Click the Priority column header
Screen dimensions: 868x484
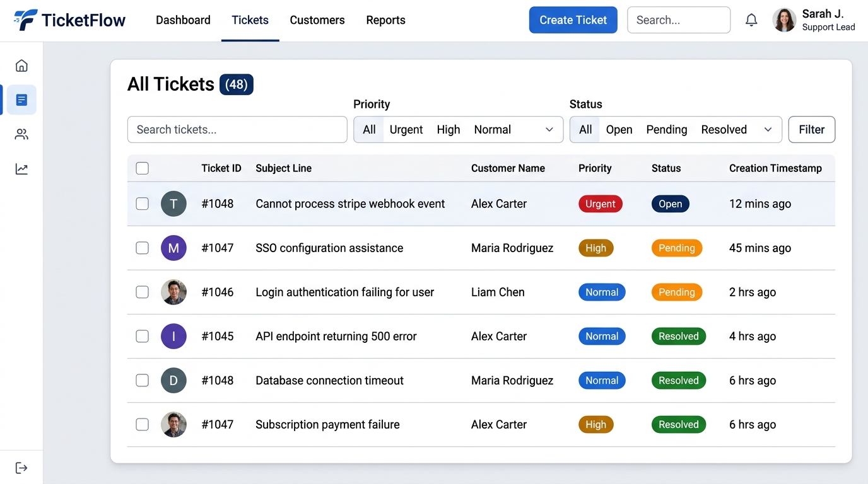(595, 168)
